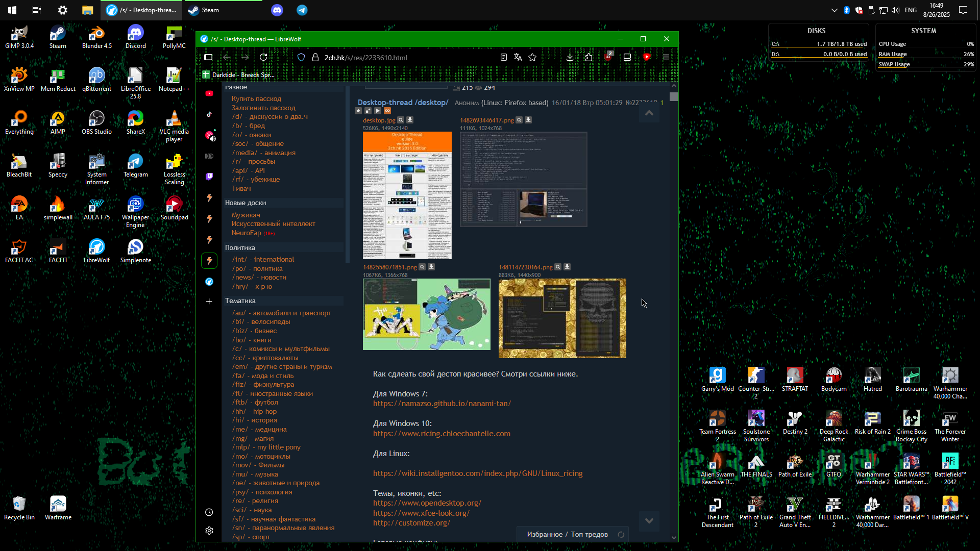Open the YouTube tab in vertical sidebar

[209, 93]
